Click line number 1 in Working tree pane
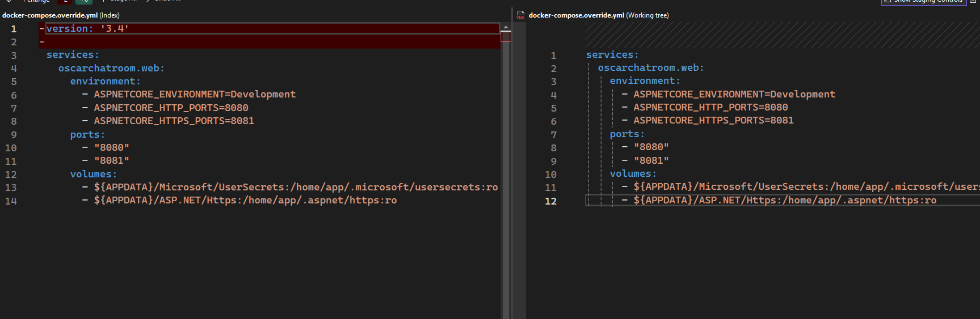Image resolution: width=980 pixels, height=319 pixels. [553, 56]
